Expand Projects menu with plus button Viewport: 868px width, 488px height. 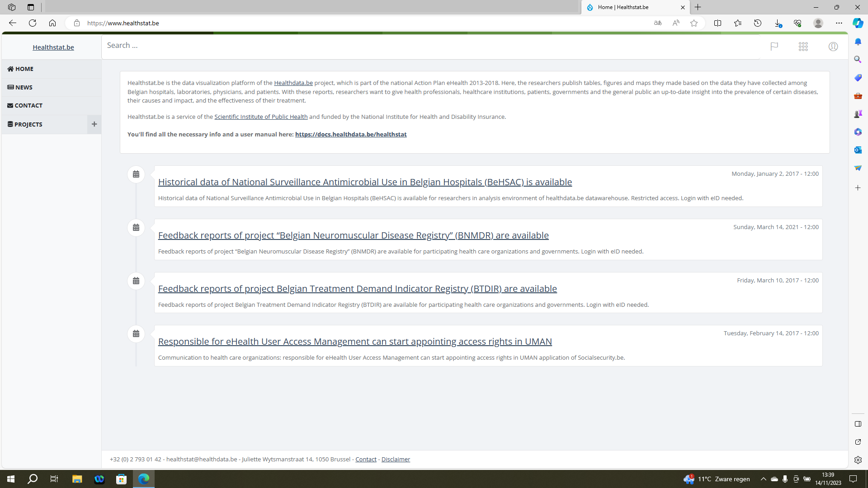tap(94, 124)
